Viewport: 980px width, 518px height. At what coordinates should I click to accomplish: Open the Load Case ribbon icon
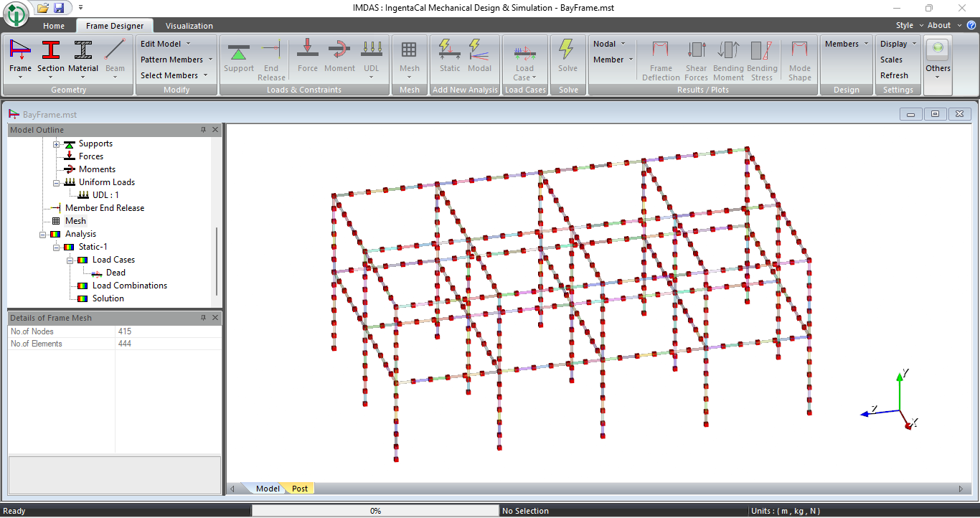point(524,52)
